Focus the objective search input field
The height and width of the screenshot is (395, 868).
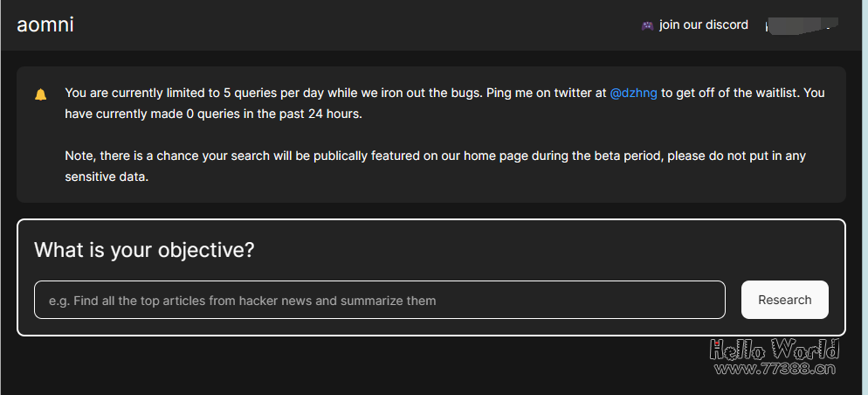pyautogui.click(x=379, y=300)
